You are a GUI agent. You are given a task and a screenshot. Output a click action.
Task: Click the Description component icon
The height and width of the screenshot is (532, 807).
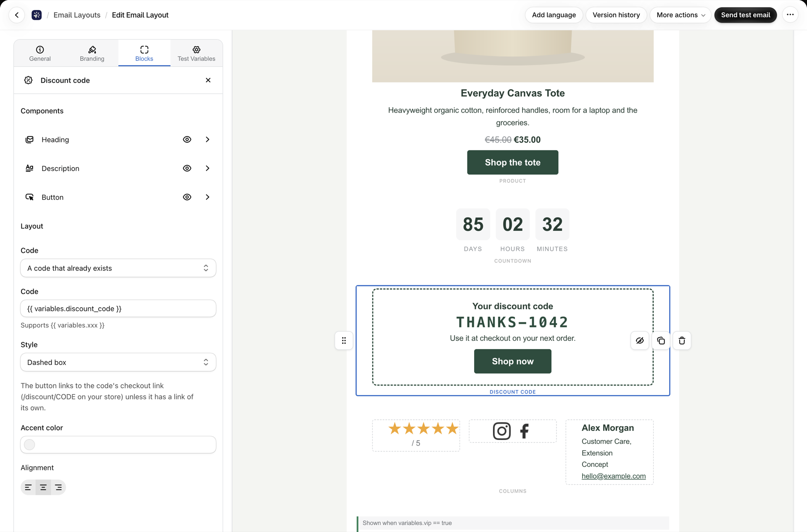click(x=29, y=168)
